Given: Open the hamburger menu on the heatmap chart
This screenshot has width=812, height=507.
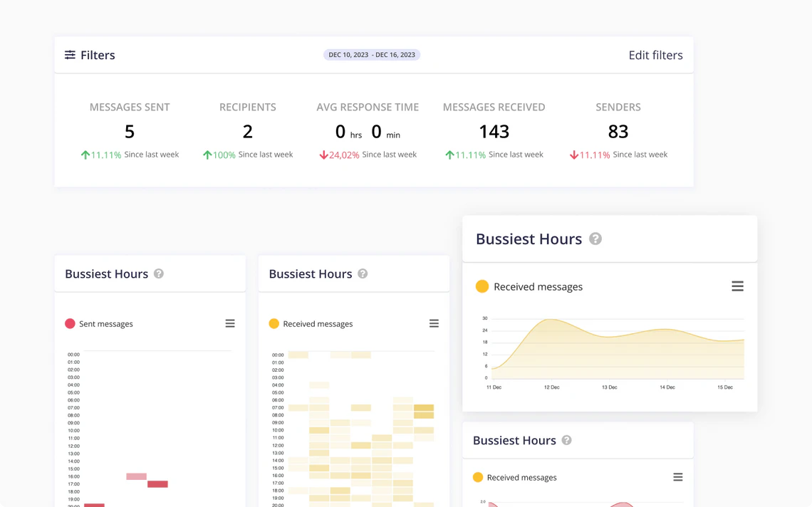Looking at the screenshot, I should point(434,323).
